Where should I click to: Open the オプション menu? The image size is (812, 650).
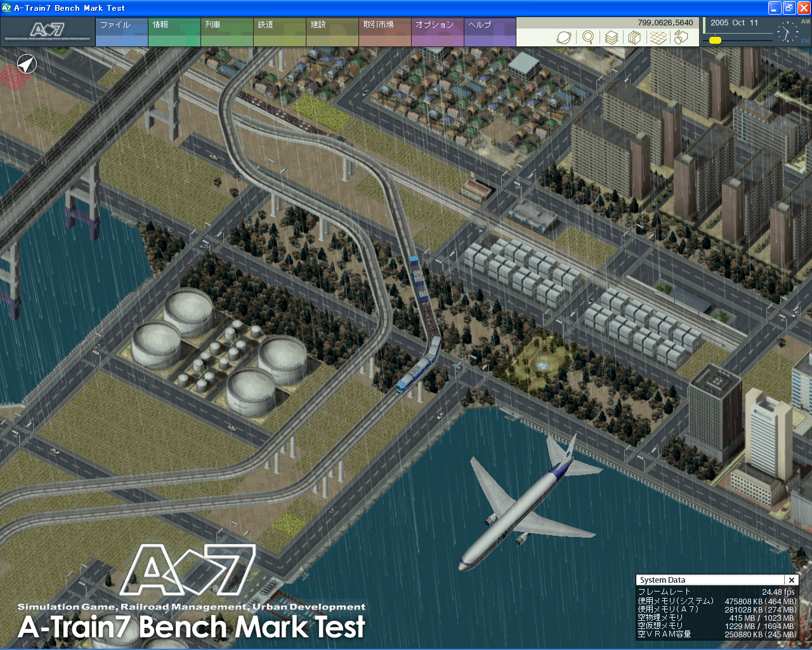pyautogui.click(x=438, y=32)
